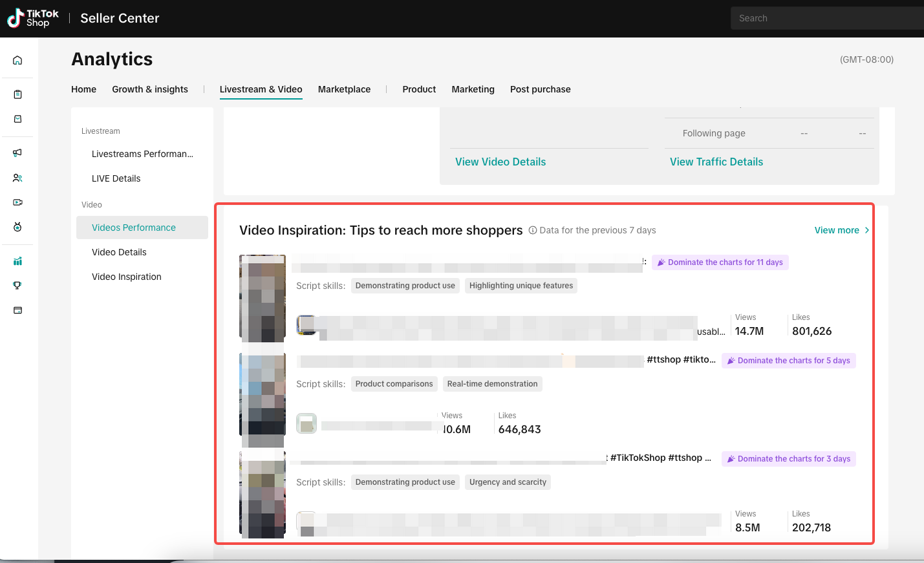Viewport: 924px width, 563px height.
Task: Open the wallet card sidebar icon
Action: (x=17, y=310)
